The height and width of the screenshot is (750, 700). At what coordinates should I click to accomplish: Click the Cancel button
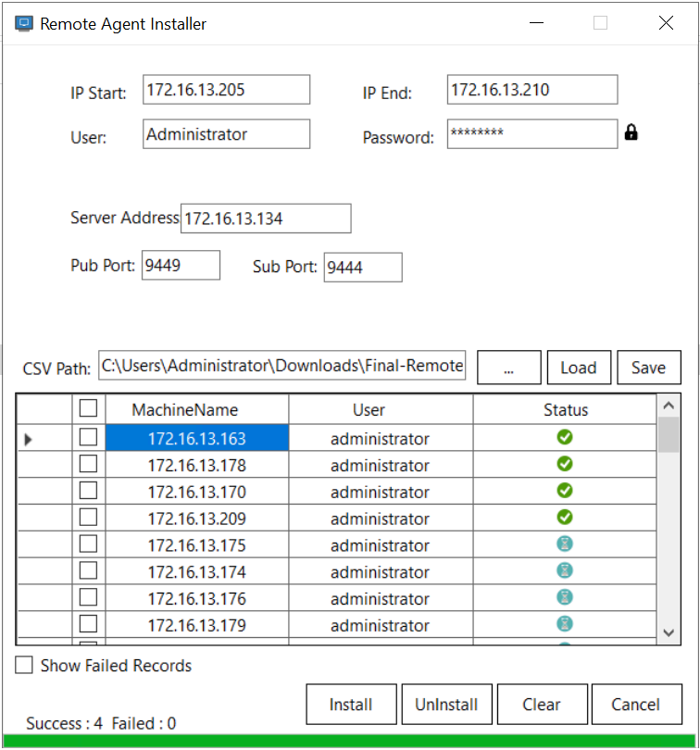pos(636,704)
